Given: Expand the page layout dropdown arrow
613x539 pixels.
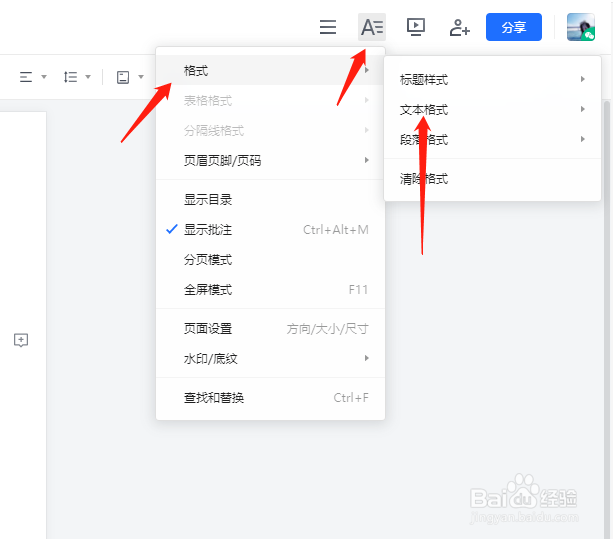Looking at the screenshot, I should (x=141, y=77).
